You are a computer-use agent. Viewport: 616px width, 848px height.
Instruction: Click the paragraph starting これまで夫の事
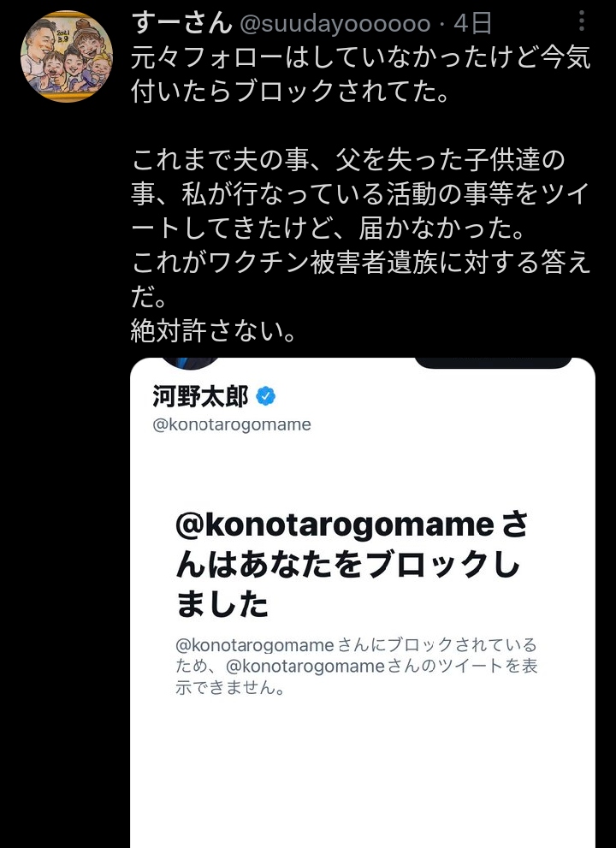[x=361, y=193]
